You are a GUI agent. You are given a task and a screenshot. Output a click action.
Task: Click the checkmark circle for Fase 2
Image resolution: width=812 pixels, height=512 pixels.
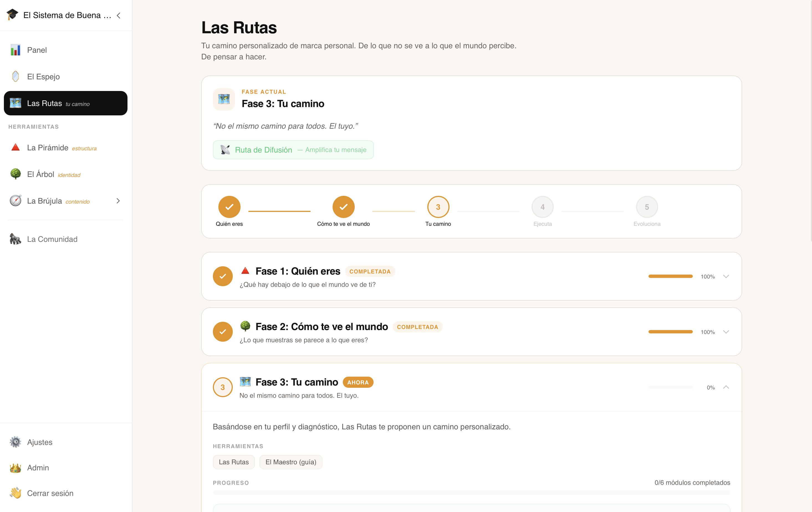pos(223,332)
